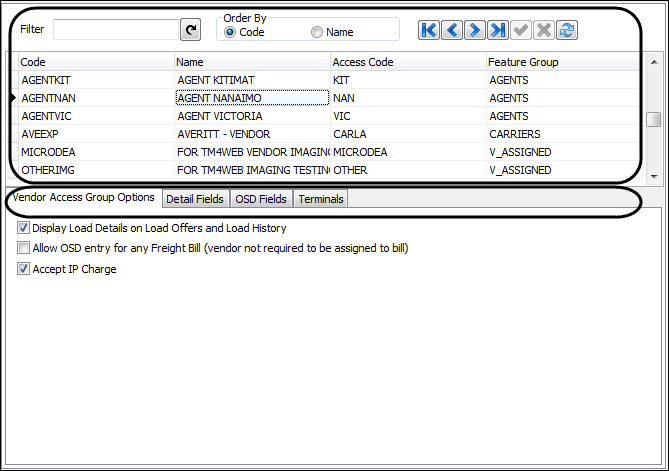Click grid scrollbar down arrow

tap(654, 176)
